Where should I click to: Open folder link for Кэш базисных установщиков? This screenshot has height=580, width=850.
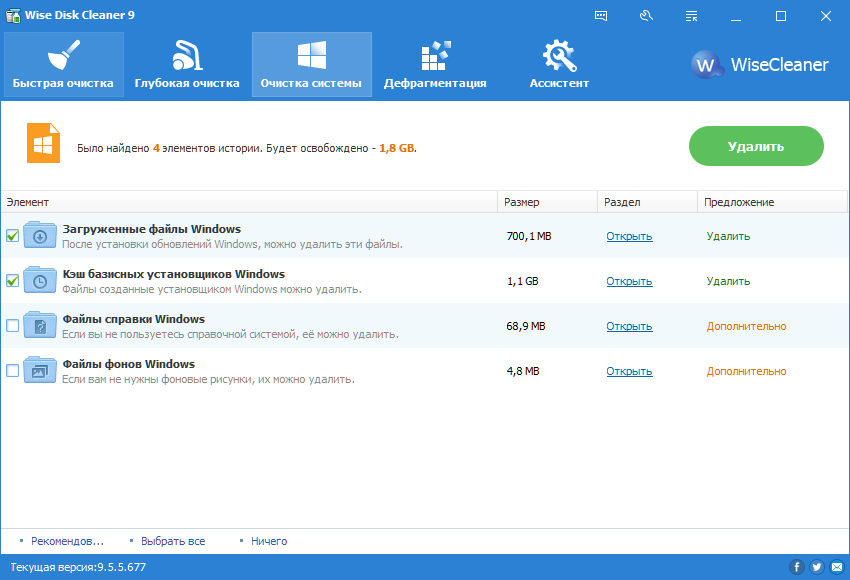click(629, 281)
